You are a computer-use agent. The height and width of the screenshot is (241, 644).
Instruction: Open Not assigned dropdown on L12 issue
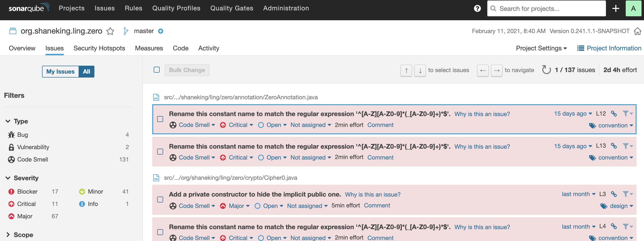click(310, 125)
